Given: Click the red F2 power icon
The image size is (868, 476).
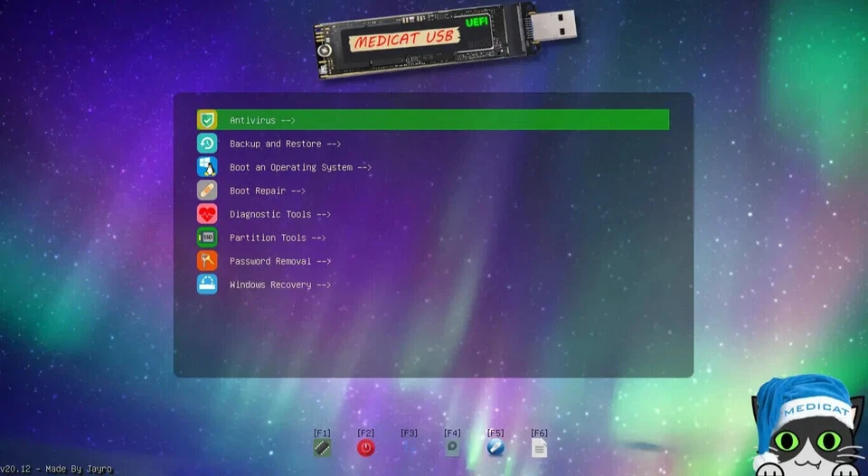Looking at the screenshot, I should [365, 448].
